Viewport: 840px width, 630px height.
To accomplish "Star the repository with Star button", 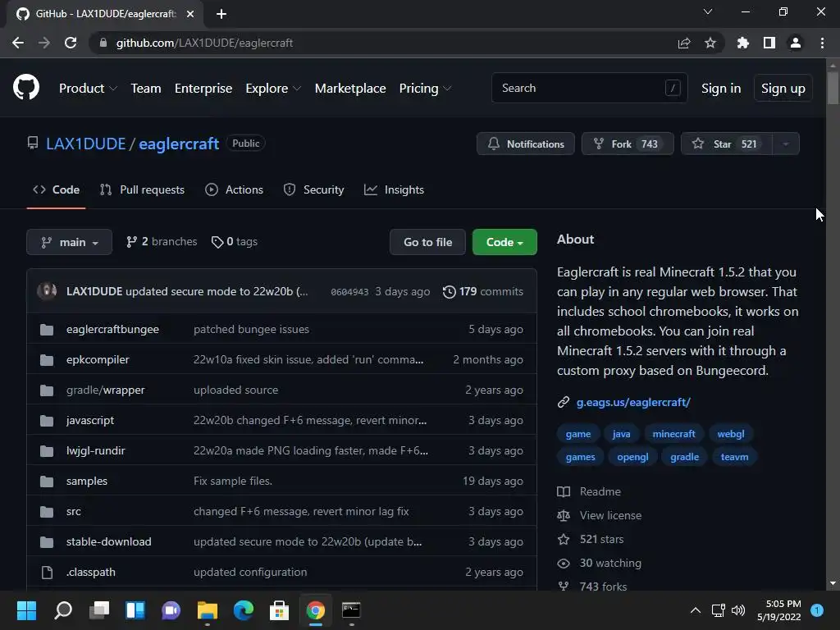I will point(727,144).
